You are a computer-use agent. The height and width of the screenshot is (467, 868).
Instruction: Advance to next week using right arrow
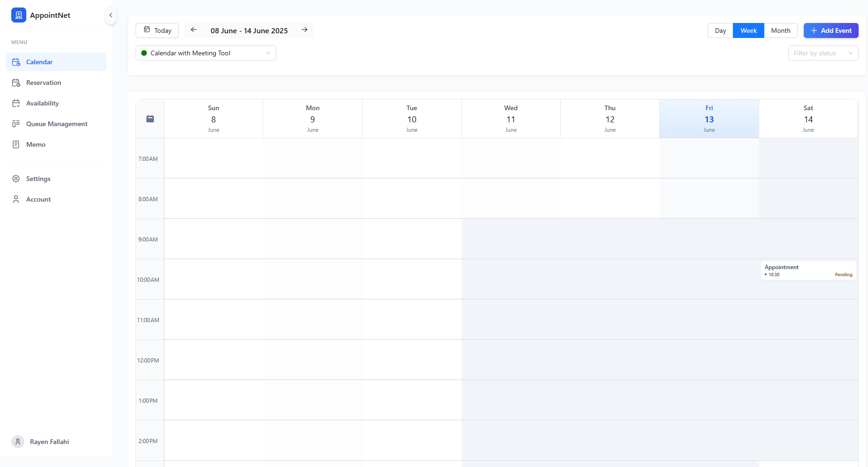[x=305, y=30]
